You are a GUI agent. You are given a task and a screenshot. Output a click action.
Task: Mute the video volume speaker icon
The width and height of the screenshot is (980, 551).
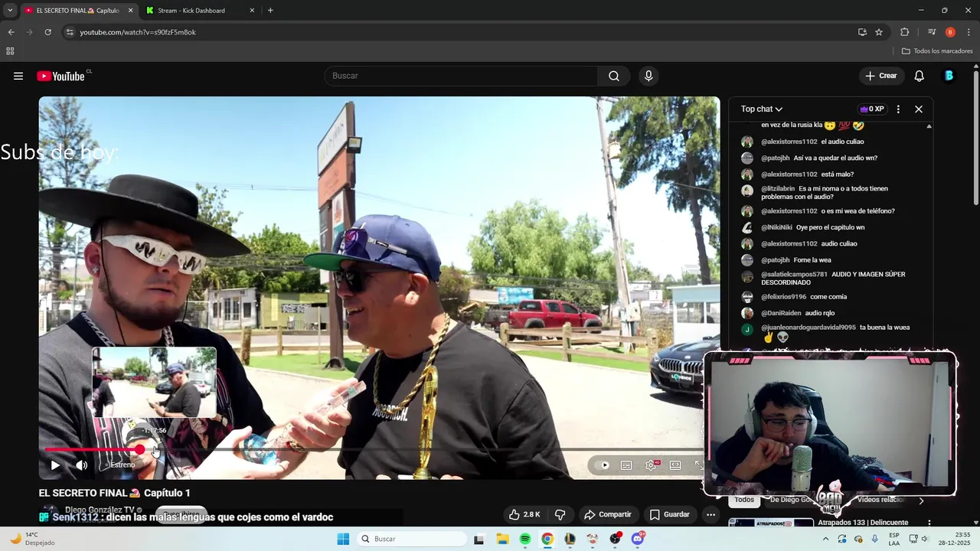(x=82, y=465)
